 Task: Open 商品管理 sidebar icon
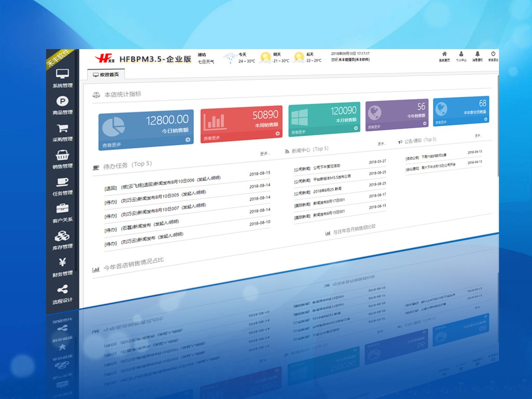pyautogui.click(x=63, y=101)
